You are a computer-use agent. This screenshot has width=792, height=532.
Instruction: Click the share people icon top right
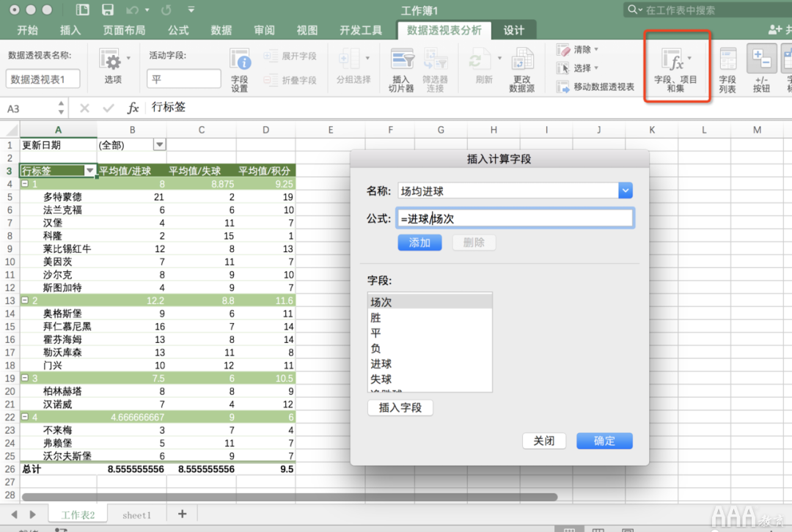pyautogui.click(x=775, y=30)
